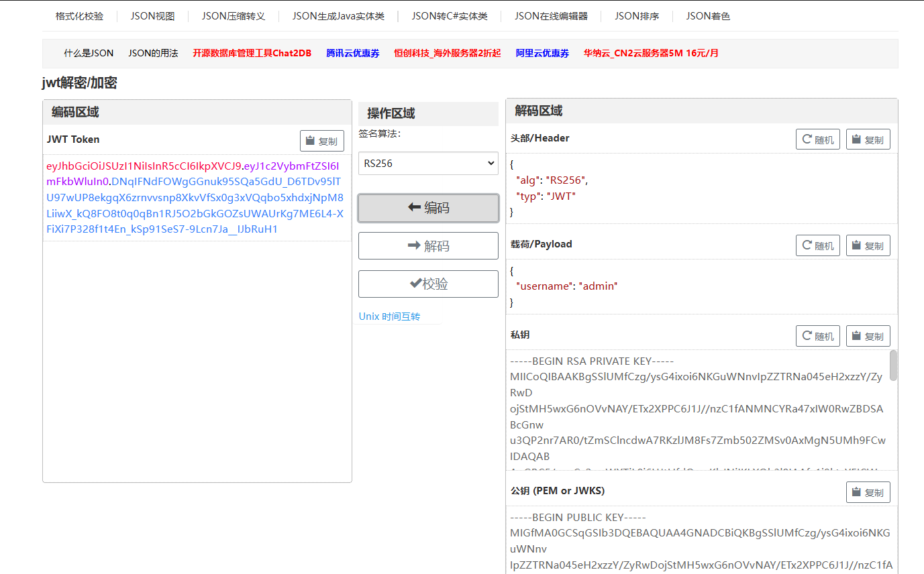Copy the 头部/Header content

868,139
